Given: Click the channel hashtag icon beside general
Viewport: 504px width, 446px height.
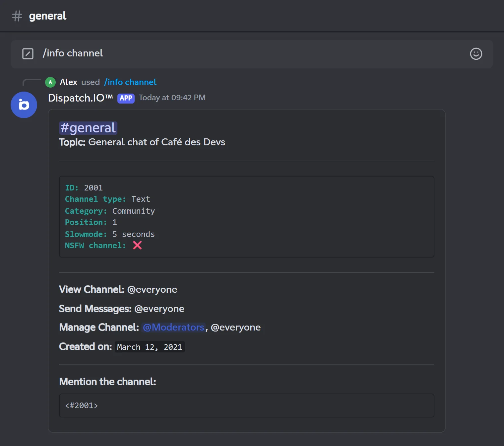Looking at the screenshot, I should [x=17, y=16].
